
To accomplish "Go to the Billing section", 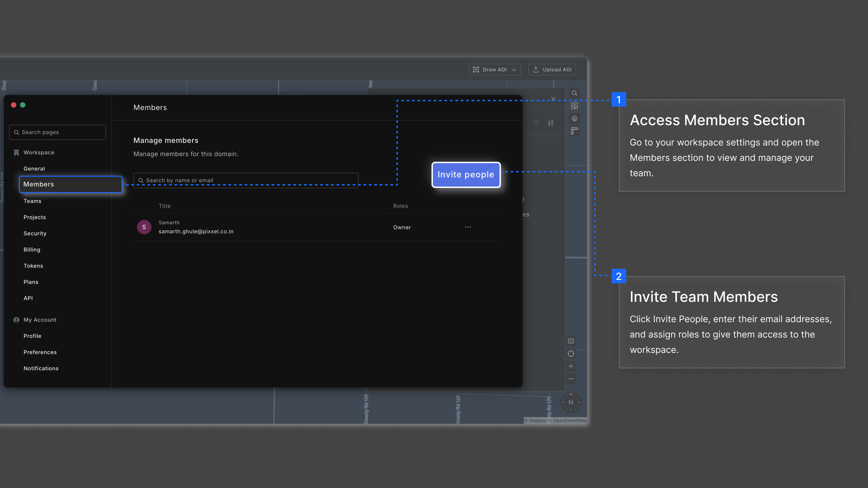I will [32, 250].
